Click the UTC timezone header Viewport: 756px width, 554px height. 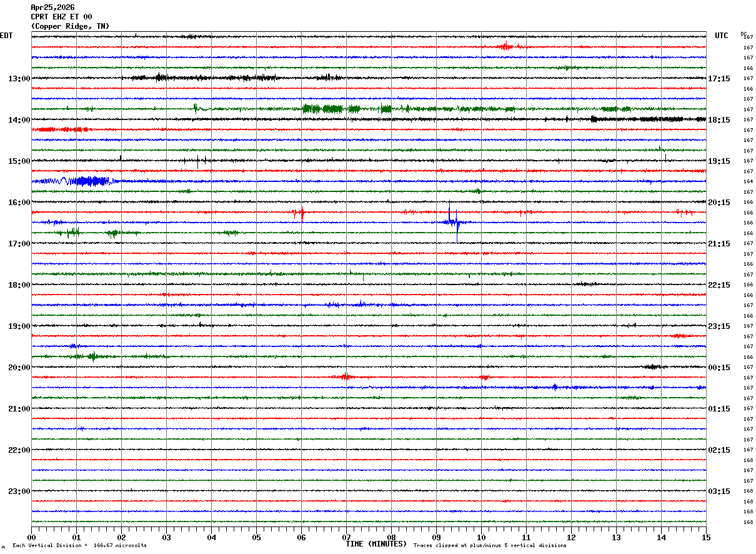pos(722,36)
